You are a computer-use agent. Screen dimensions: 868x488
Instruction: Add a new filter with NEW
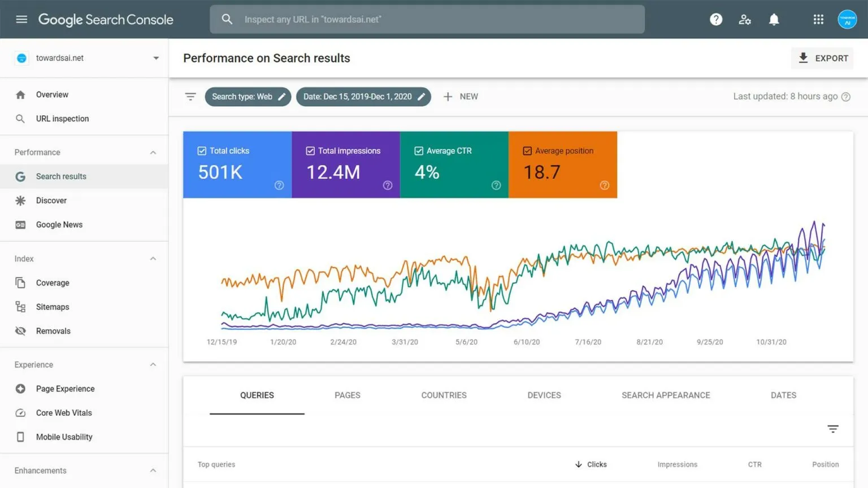point(461,97)
